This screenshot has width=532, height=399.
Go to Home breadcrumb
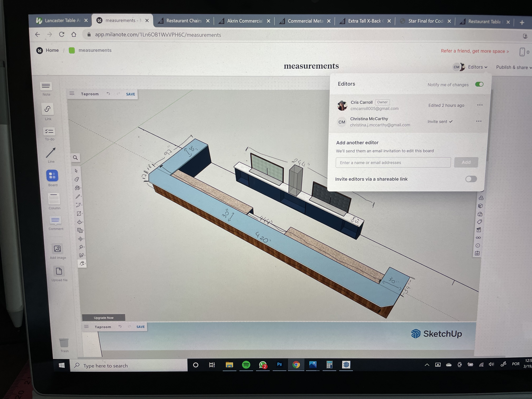pyautogui.click(x=52, y=50)
